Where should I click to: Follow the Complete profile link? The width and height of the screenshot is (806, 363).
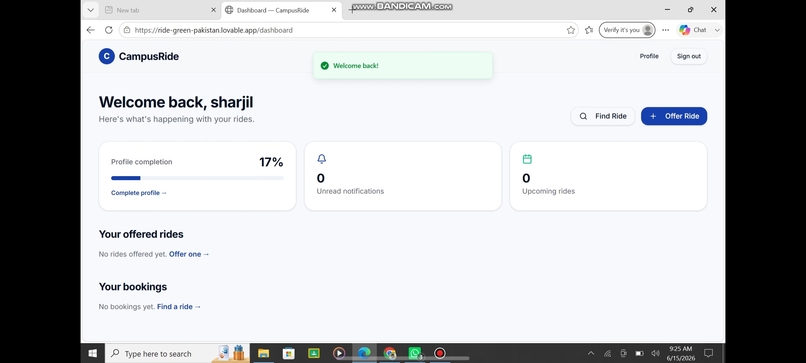[x=139, y=193]
